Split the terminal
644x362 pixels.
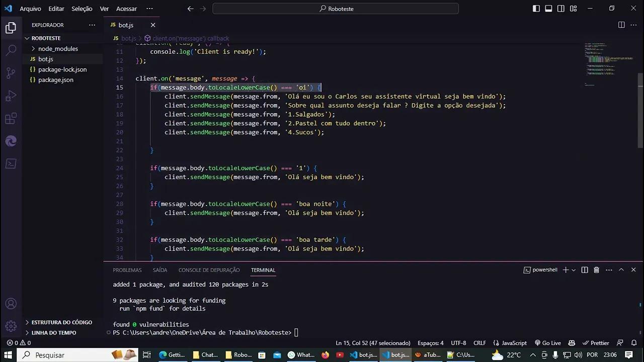[585, 270]
